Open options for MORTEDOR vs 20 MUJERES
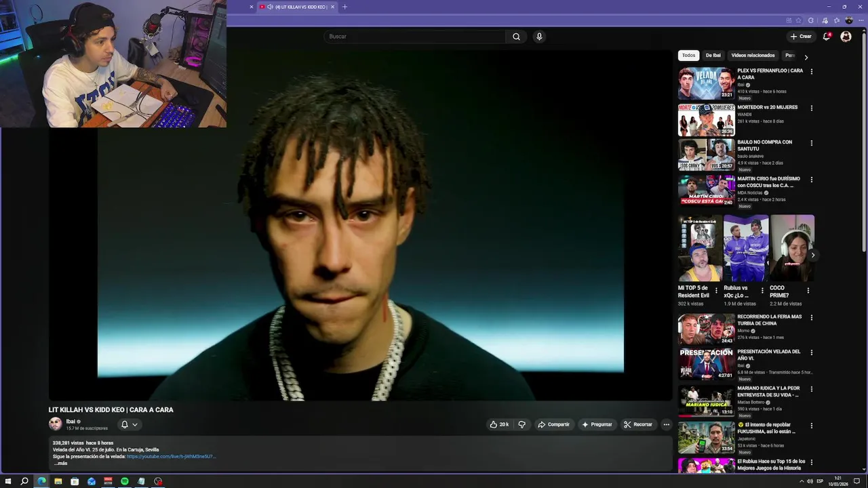This screenshot has width=868, height=488. [x=811, y=108]
